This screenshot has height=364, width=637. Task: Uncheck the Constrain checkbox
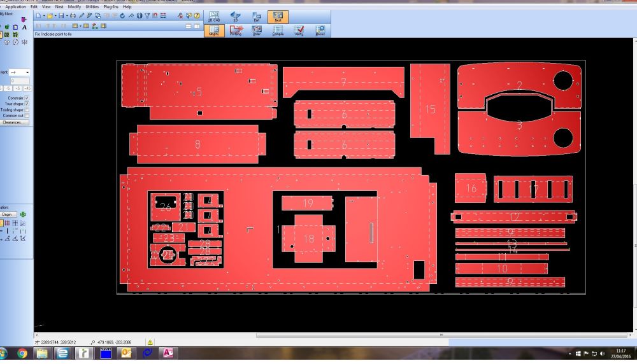coord(27,98)
